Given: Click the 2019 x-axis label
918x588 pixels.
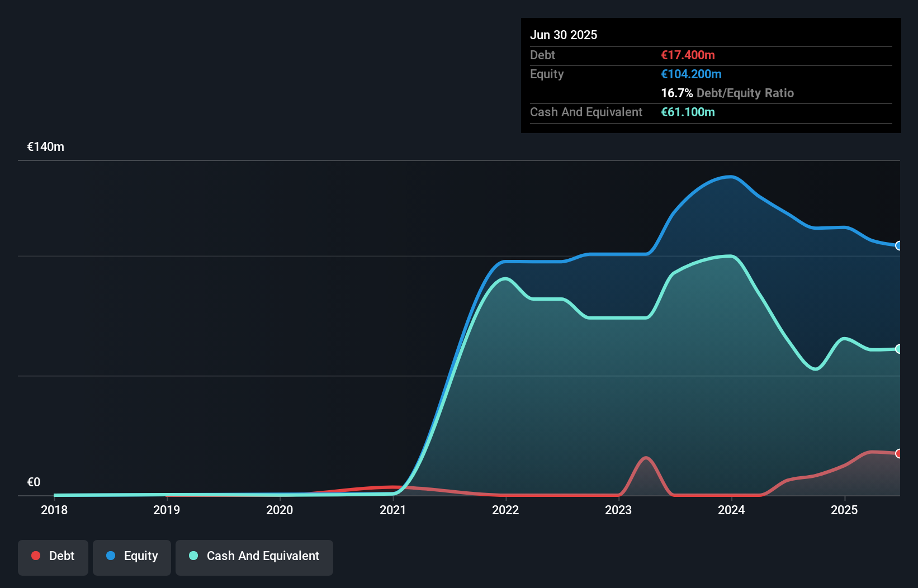Looking at the screenshot, I should click(167, 510).
